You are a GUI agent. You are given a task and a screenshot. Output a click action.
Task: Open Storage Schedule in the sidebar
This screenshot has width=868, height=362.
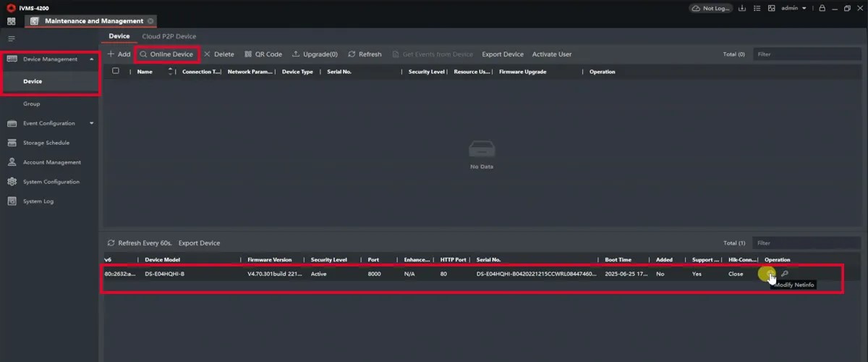coord(46,143)
